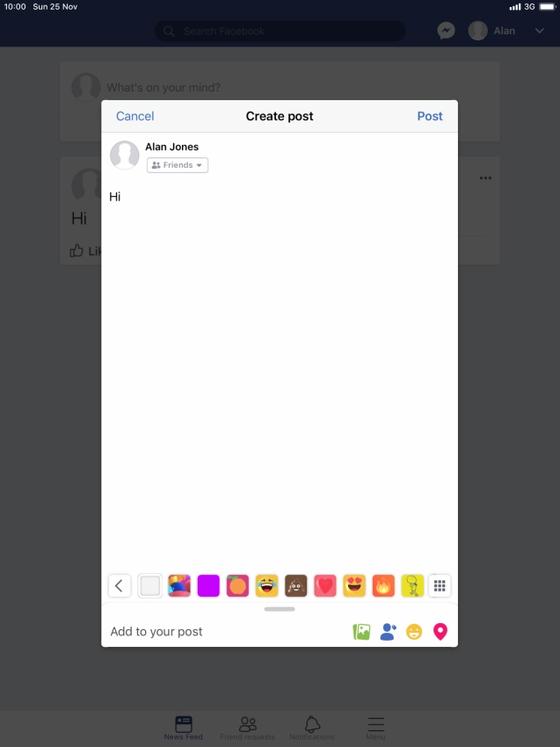Tap Cancel to discard the post
Image resolution: width=560 pixels, height=747 pixels.
pyautogui.click(x=135, y=116)
